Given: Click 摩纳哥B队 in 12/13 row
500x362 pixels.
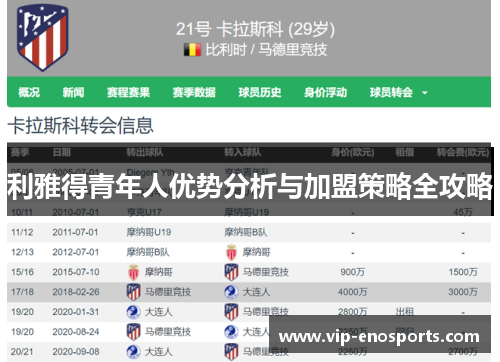Looking at the screenshot, I should pos(148,252).
